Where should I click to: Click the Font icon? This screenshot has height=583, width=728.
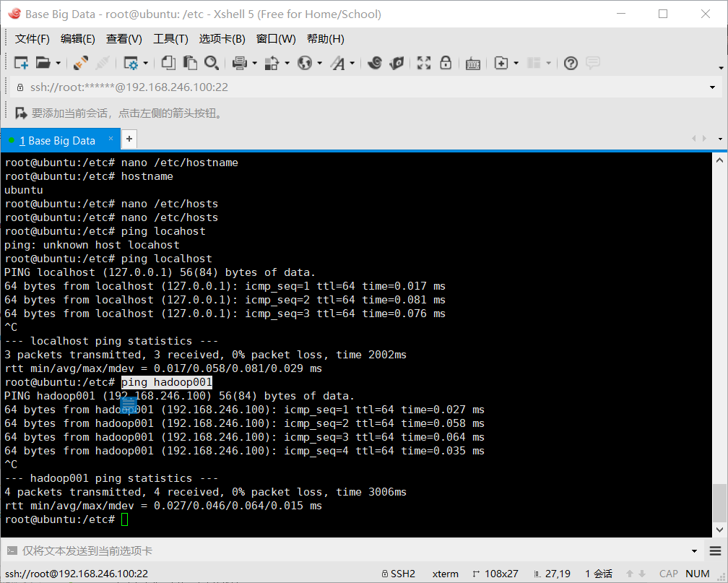pyautogui.click(x=337, y=63)
